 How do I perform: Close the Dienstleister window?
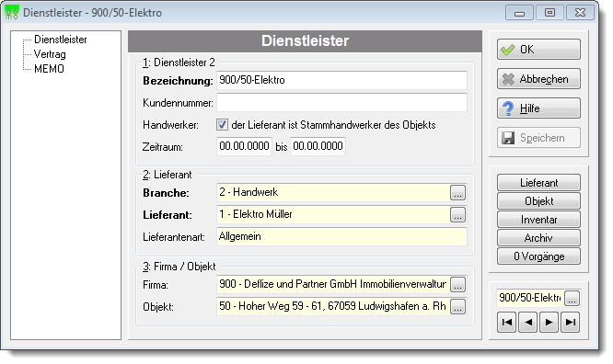(x=580, y=13)
